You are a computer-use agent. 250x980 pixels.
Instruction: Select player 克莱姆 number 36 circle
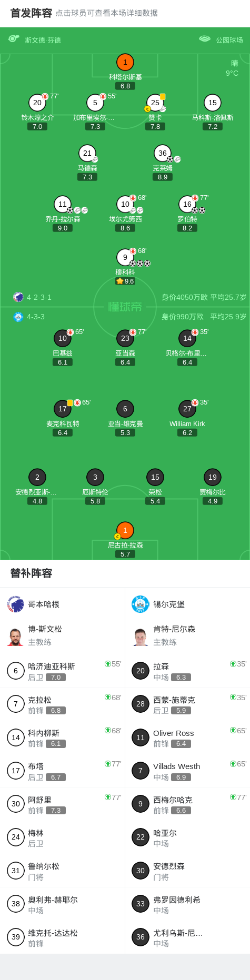click(x=162, y=153)
